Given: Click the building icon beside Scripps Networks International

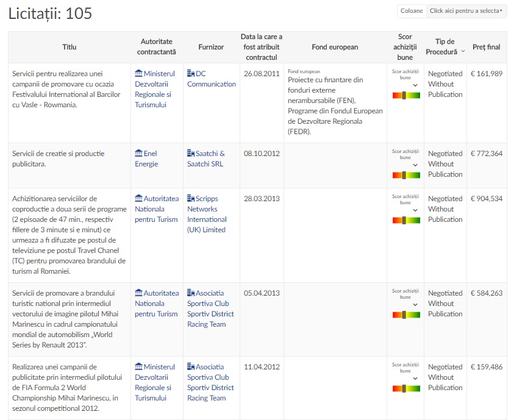Looking at the screenshot, I should (x=191, y=199).
